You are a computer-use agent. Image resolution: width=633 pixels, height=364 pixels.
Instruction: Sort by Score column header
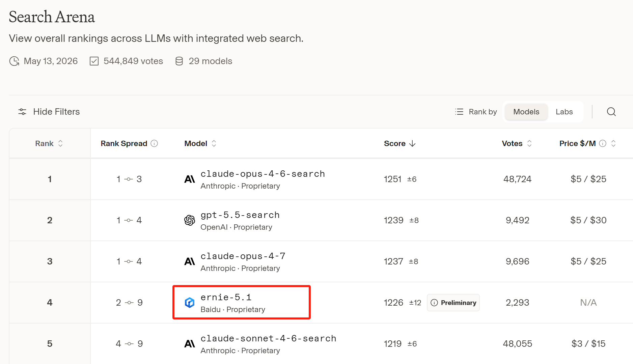pos(400,143)
